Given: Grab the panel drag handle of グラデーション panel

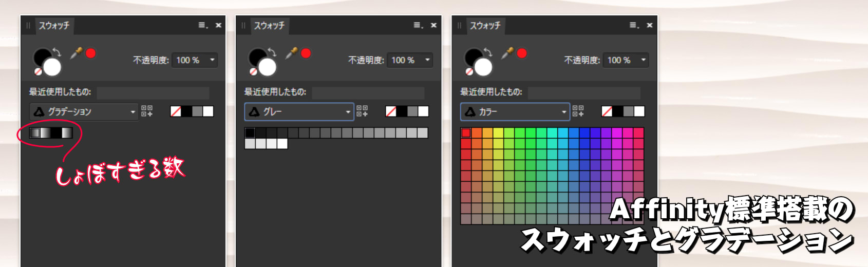Looking at the screenshot, I should pos(28,25).
